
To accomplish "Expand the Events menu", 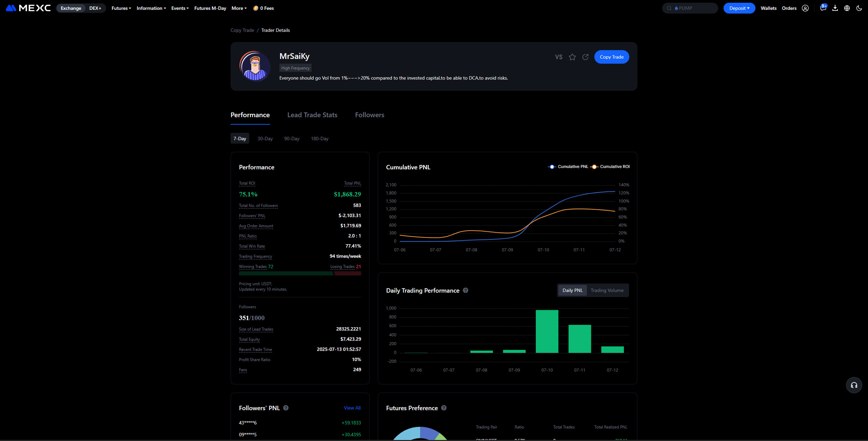I will point(180,8).
